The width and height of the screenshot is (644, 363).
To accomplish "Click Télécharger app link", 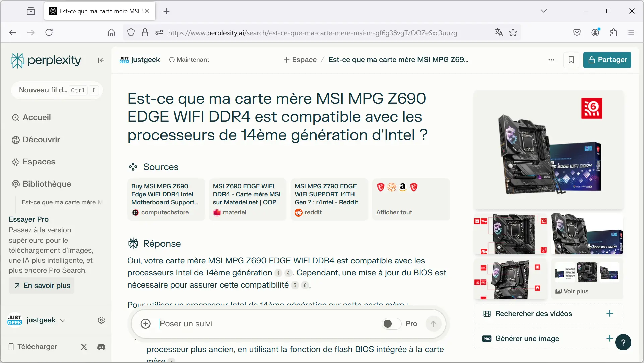I will pyautogui.click(x=33, y=347).
